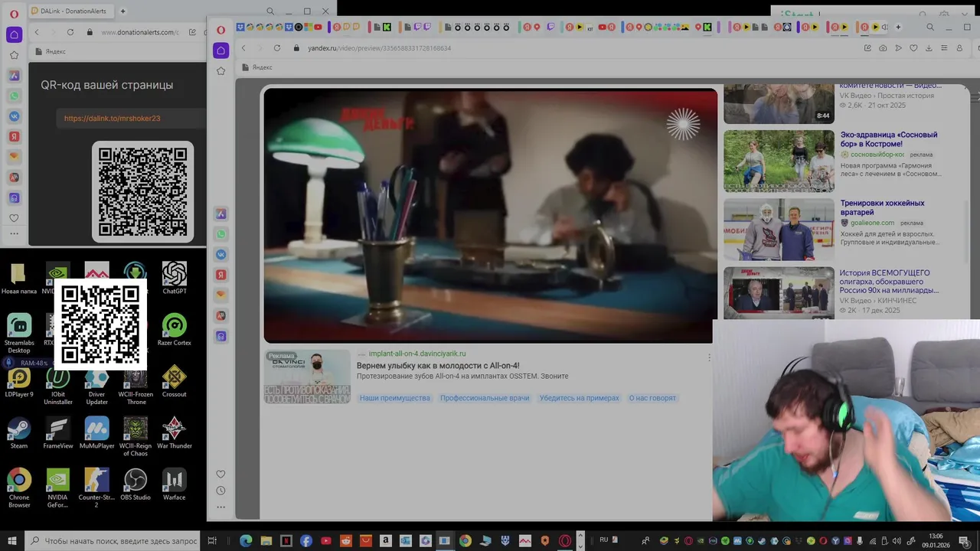Reload the yandex.ru video page
Screen dimensions: 980x551
click(276, 48)
